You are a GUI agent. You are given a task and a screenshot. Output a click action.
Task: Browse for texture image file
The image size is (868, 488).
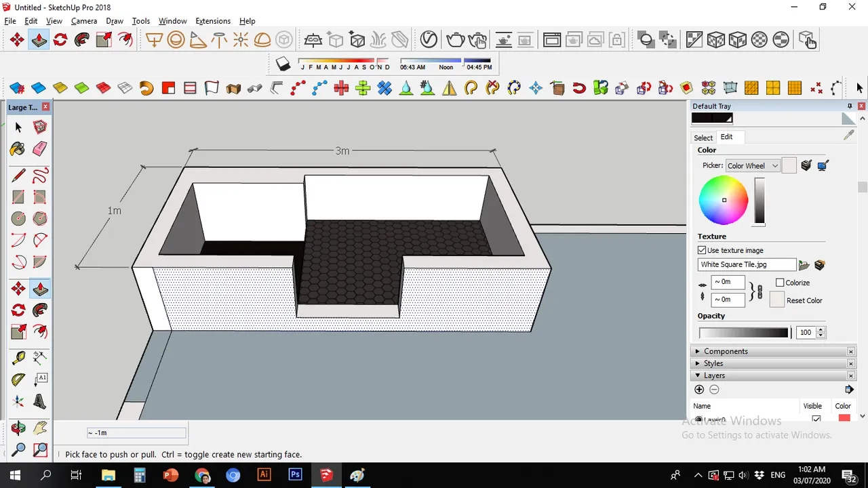tap(804, 265)
